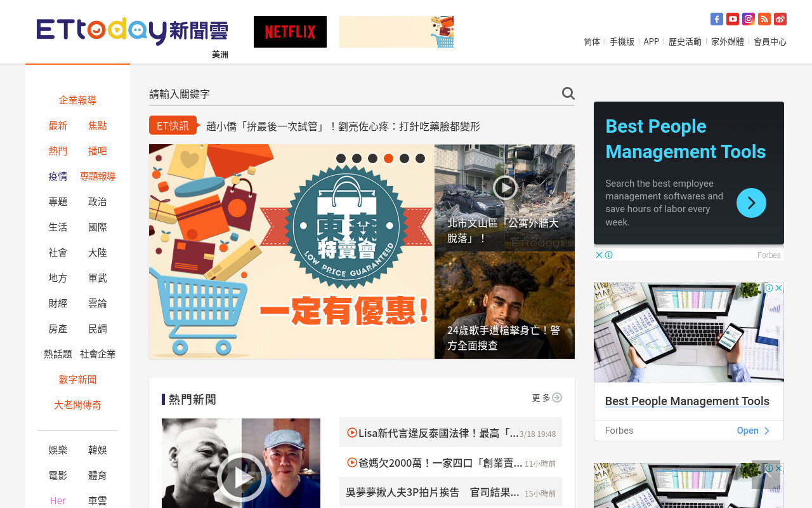Screen dimensions: 812x508
Task: Open 專題報導 in sidebar
Action: [x=98, y=177]
